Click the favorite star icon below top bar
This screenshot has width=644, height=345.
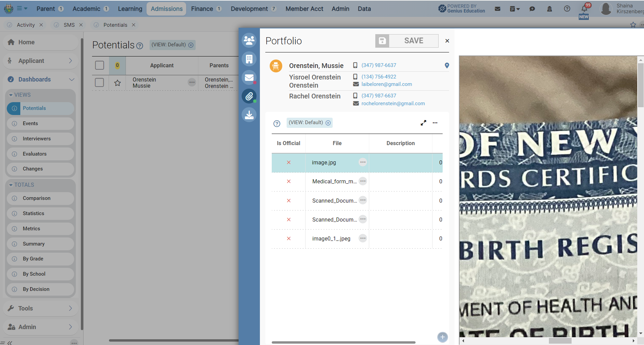point(633,25)
